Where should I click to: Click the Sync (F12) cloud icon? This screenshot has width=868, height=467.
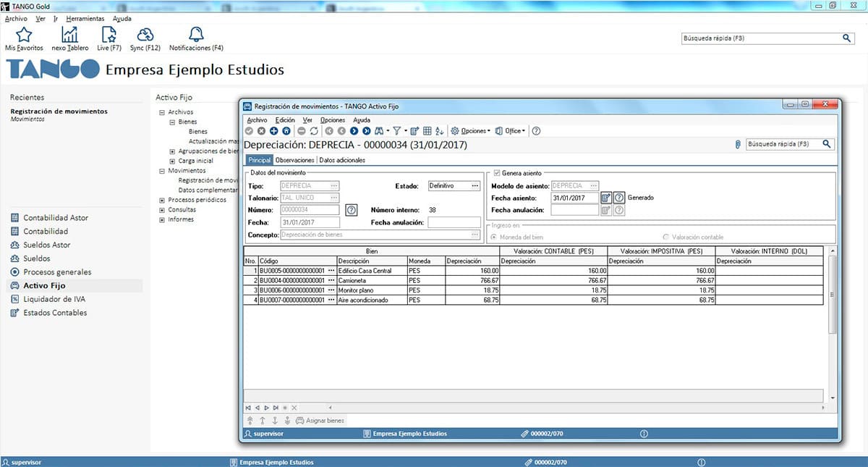pos(145,34)
